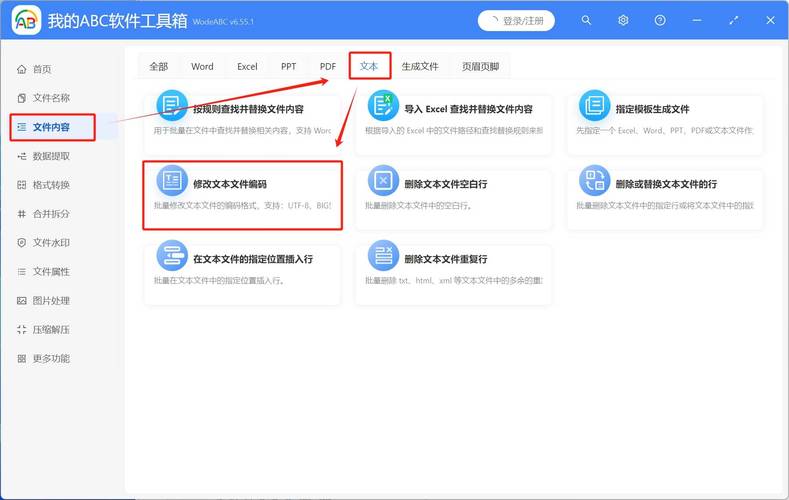Click the 压缩解压 compress icon
This screenshot has width=789, height=500.
point(22,329)
